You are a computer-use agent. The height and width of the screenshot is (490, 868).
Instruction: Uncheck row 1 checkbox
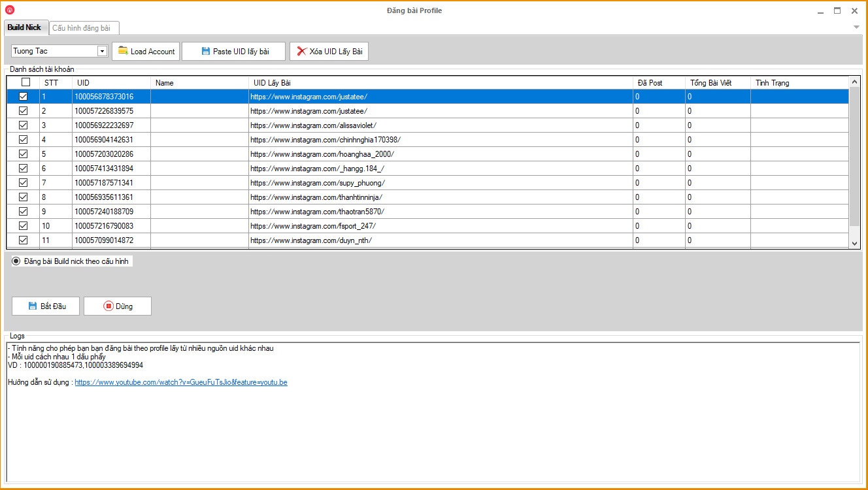pos(24,97)
